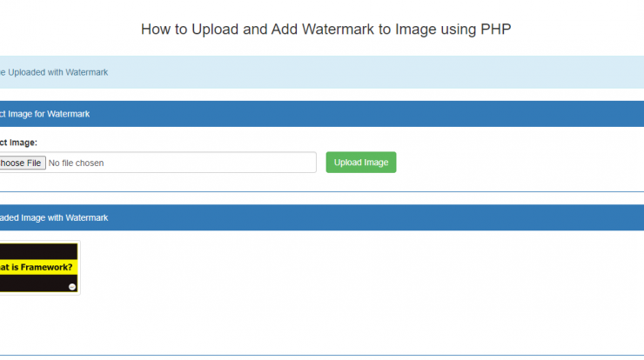The image size is (644, 360).
Task: Click the 'Uploaded with Watermark' alert message
Action: pos(53,72)
